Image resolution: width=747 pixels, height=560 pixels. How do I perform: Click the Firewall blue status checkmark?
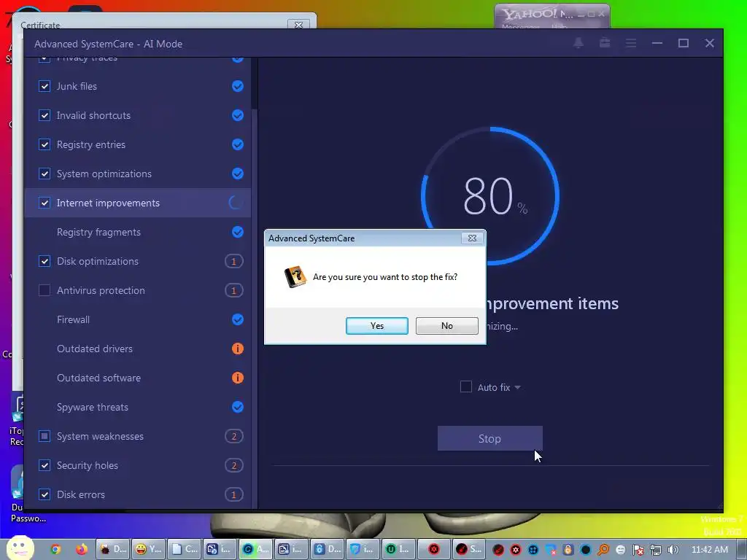[237, 319]
